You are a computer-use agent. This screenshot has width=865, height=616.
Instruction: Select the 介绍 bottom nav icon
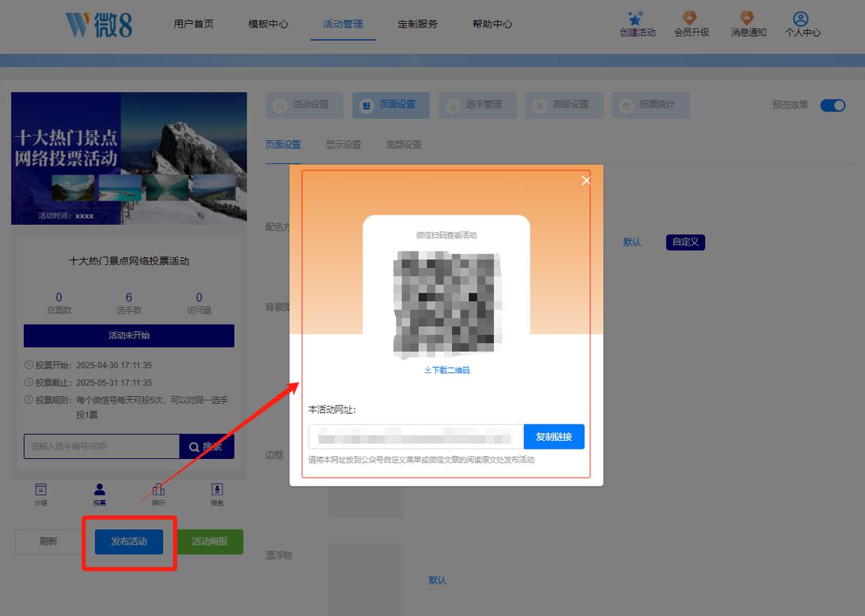coord(41,495)
